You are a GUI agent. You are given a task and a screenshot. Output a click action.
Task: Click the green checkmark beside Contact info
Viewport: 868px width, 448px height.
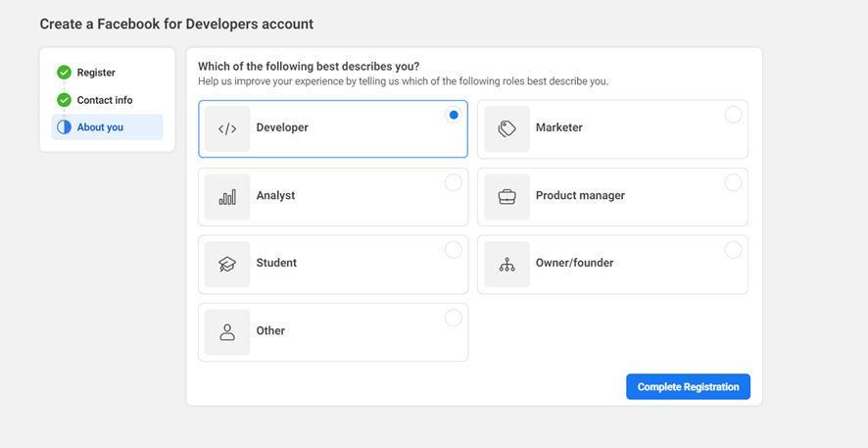[64, 100]
